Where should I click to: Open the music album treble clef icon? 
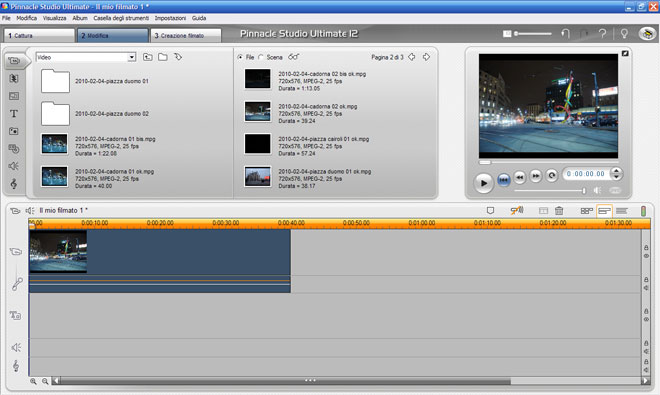point(14,184)
